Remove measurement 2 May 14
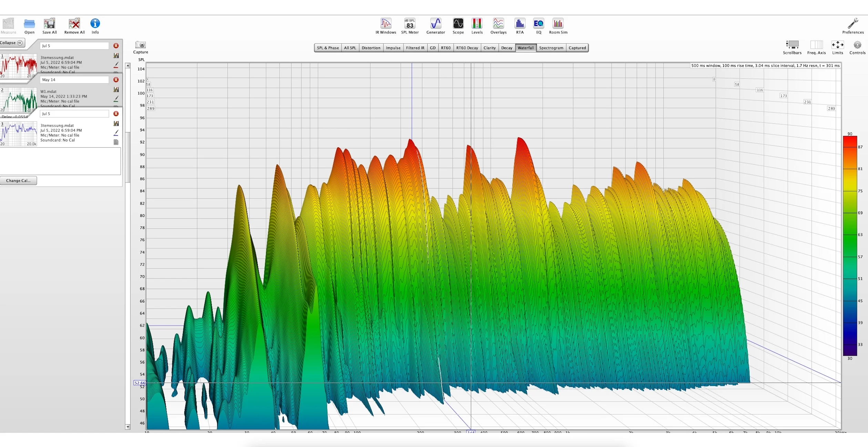Viewport: 868px width, 447px height. click(116, 80)
